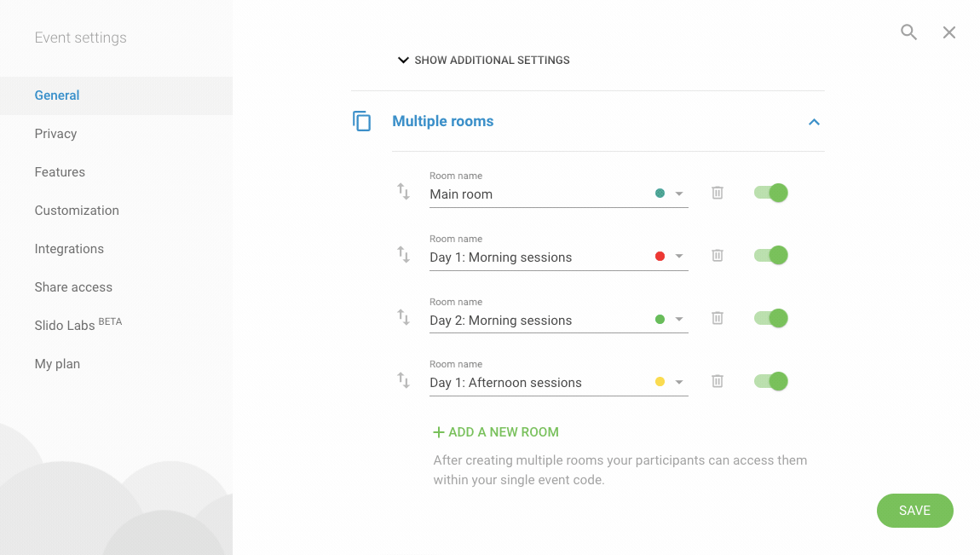The width and height of the screenshot is (980, 555).
Task: Open color dropdown arrow for Main room
Action: click(x=678, y=194)
